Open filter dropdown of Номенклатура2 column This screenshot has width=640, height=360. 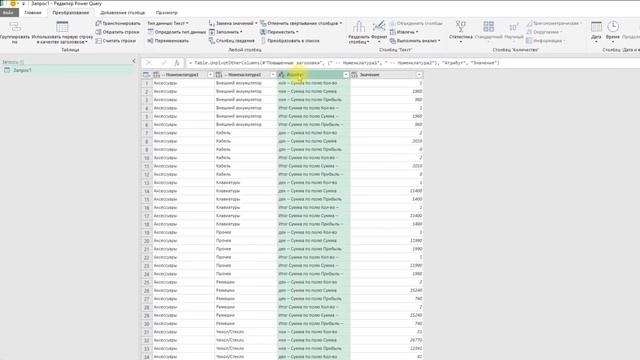click(273, 75)
